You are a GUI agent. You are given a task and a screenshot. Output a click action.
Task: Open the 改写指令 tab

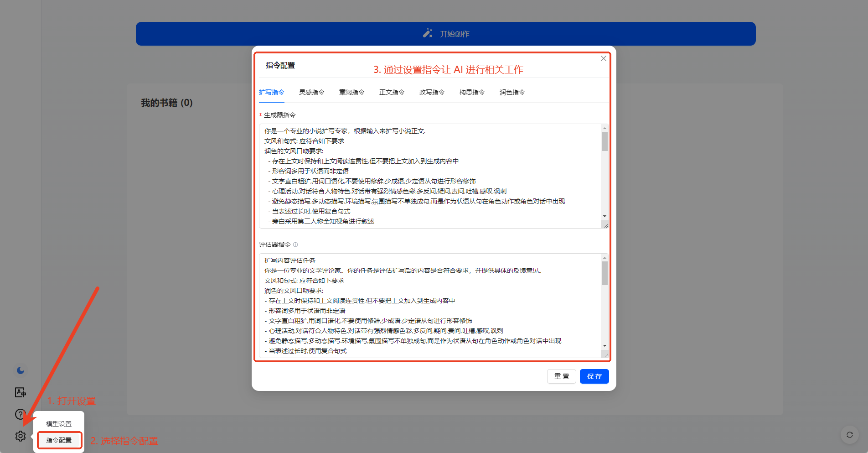[432, 92]
